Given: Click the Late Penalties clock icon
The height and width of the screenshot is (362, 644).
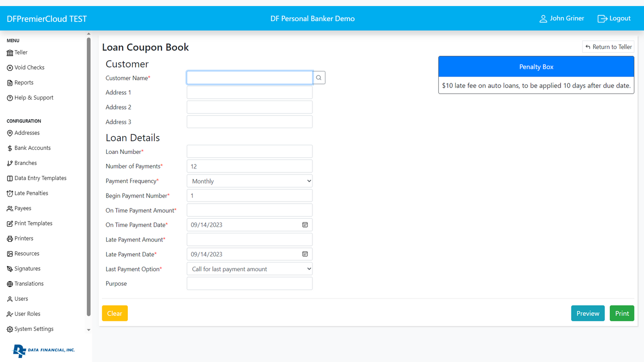Looking at the screenshot, I should (10, 194).
